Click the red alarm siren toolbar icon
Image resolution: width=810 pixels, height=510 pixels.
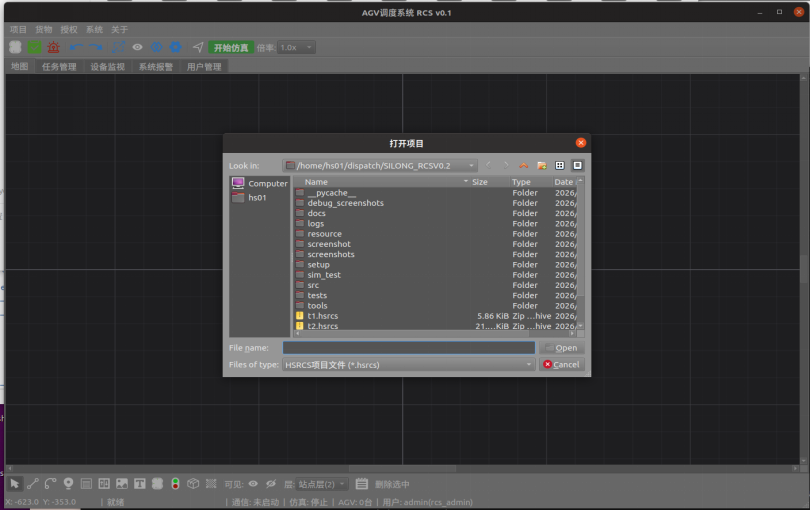tap(53, 48)
